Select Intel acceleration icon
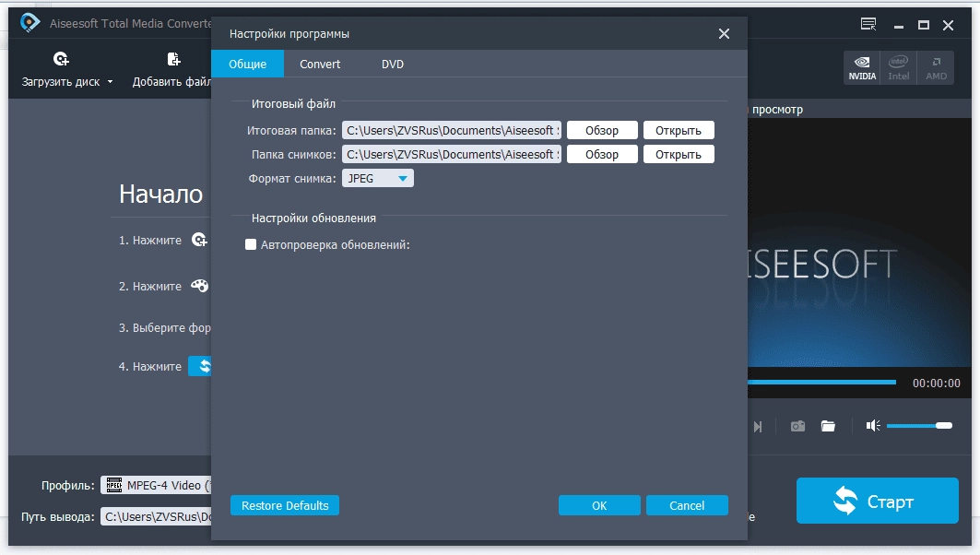The image size is (980, 555). [x=898, y=68]
